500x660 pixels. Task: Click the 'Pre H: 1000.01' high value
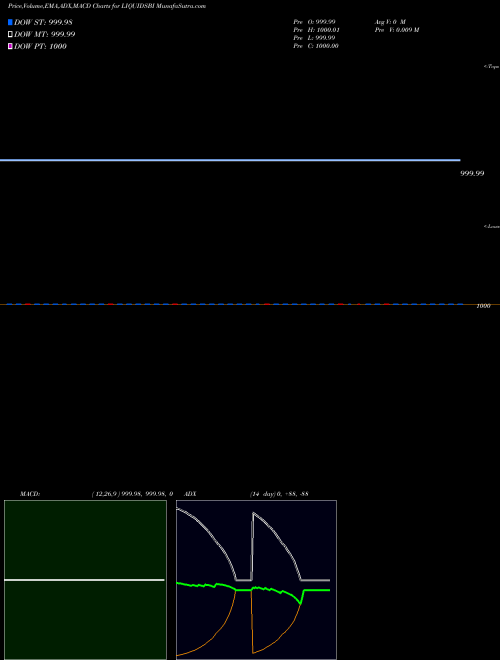coord(316,30)
